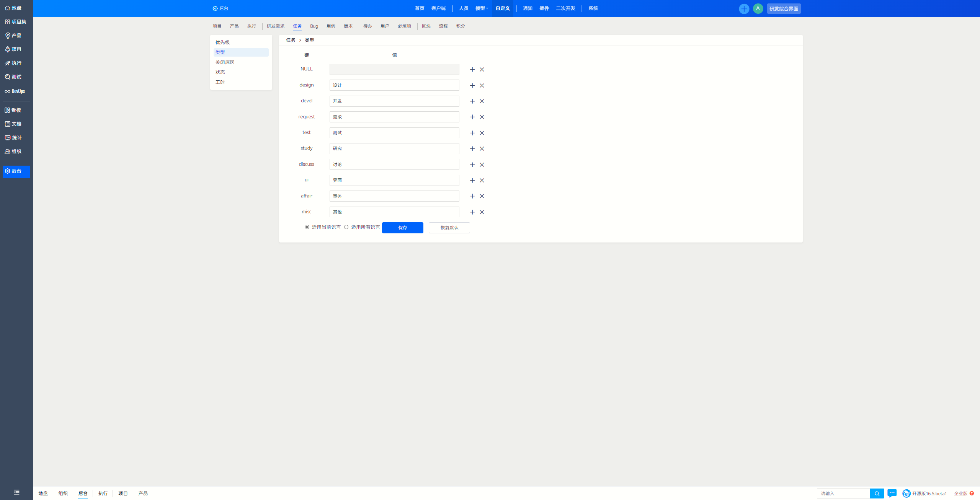Delete the misc row with its X icon
980x500 pixels.
coord(482,212)
